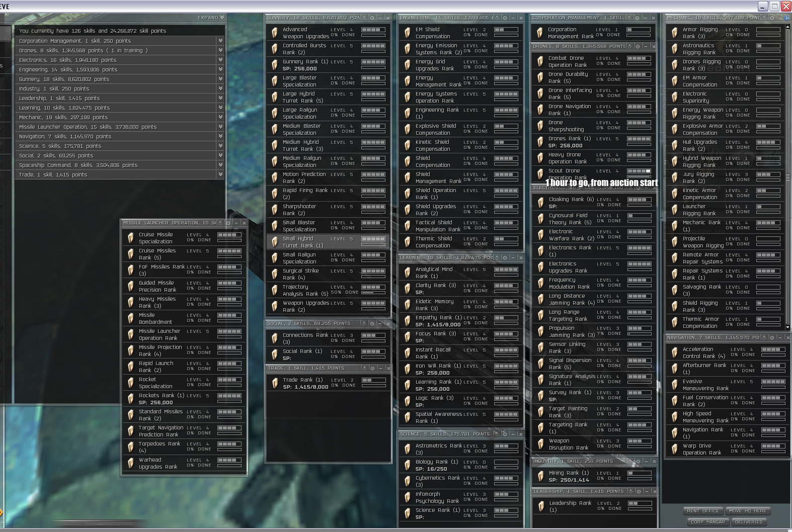Pin the Navigation skill panel
This screenshot has height=532, width=792.
coord(771,337)
